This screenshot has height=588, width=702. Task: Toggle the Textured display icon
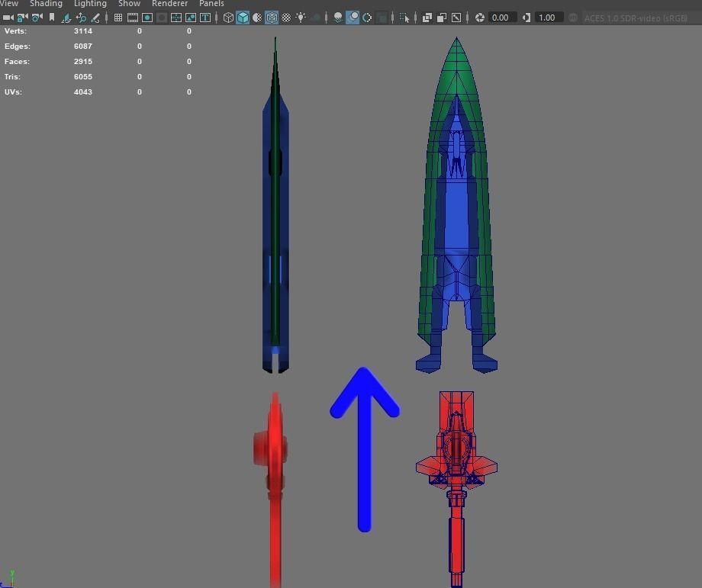click(x=286, y=18)
